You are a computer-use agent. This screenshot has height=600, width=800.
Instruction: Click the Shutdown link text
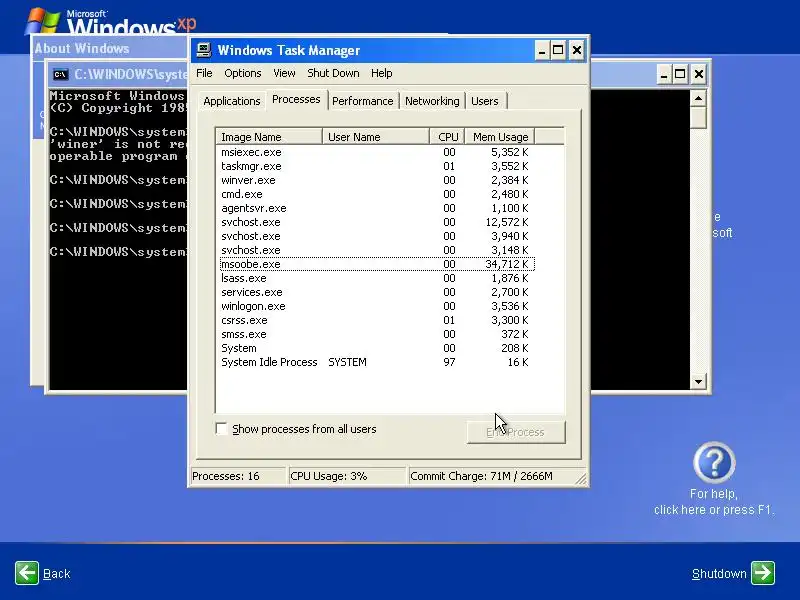point(719,573)
